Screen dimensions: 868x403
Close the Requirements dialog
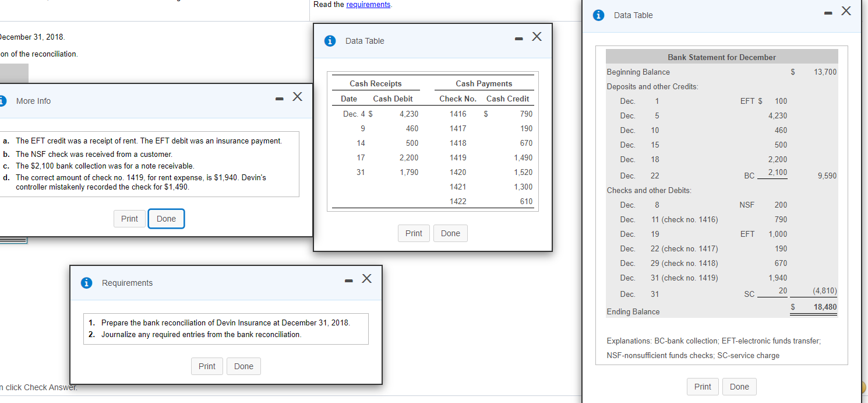point(366,278)
